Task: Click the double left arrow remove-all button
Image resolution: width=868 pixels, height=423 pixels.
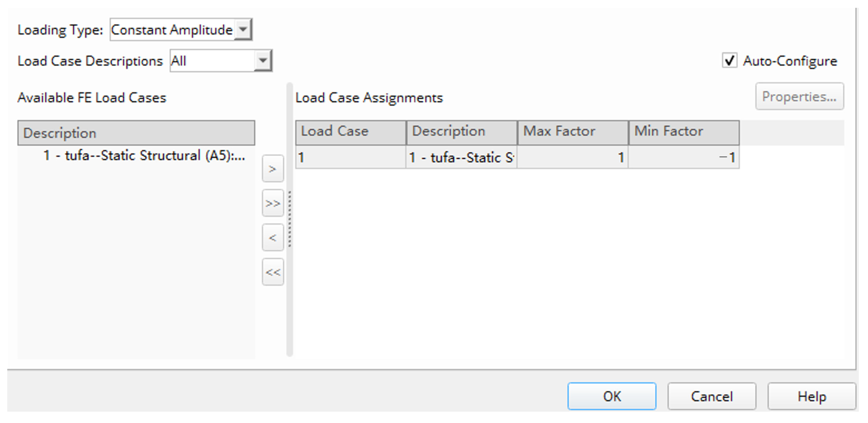Action: (273, 272)
